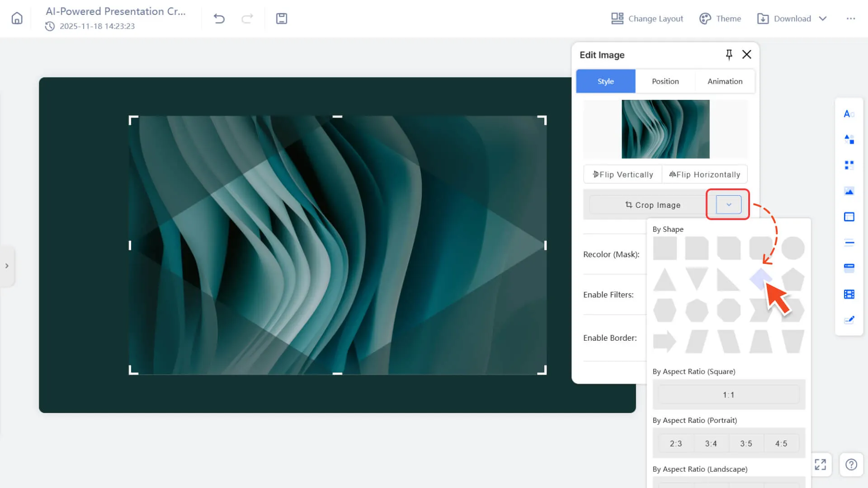Expand the collapsed left slide panel
Image resolution: width=868 pixels, height=488 pixels.
tap(7, 266)
